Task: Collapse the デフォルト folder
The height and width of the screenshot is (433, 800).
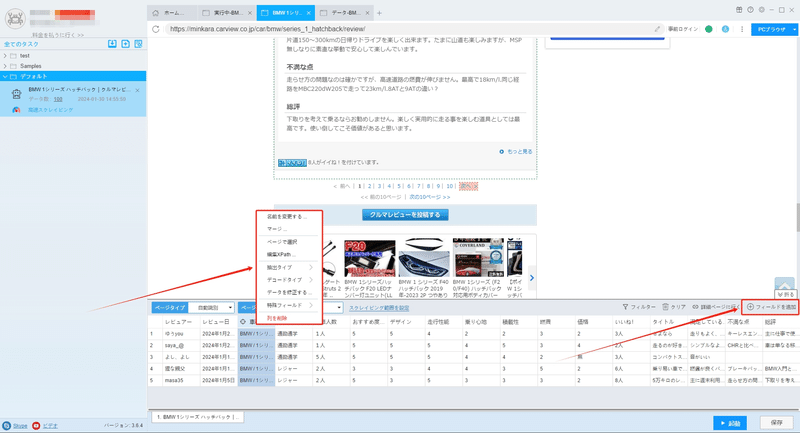Action: [5, 77]
